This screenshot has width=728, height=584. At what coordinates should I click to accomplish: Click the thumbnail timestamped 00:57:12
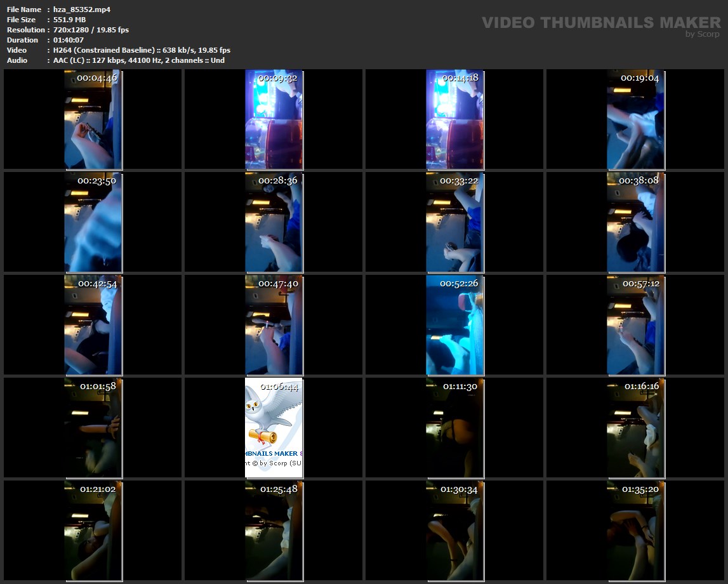[636, 325]
